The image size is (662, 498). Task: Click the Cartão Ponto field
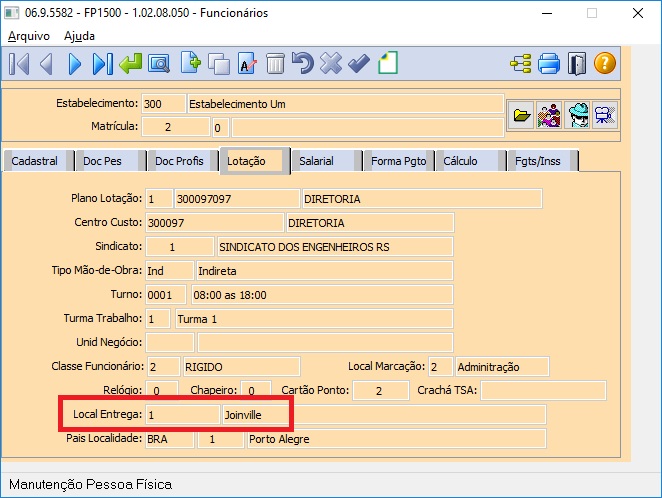[x=381, y=390]
